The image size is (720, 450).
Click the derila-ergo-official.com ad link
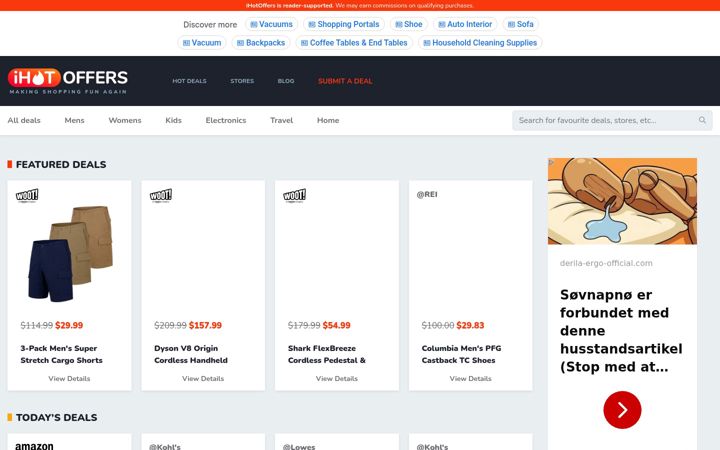pyautogui.click(x=606, y=263)
